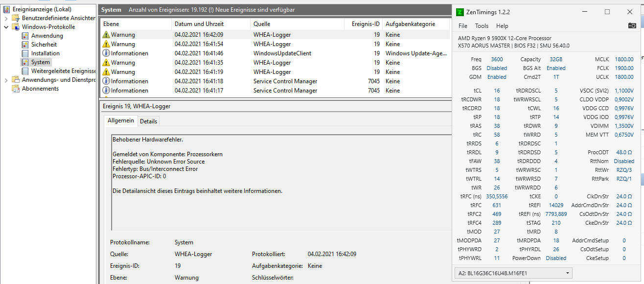Click info icon of 16:41:18 event

106,81
